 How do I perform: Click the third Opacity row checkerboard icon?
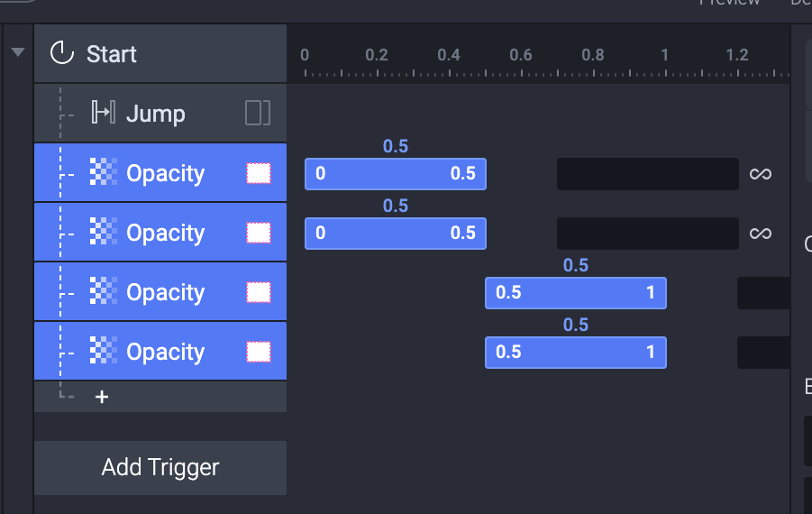(104, 292)
